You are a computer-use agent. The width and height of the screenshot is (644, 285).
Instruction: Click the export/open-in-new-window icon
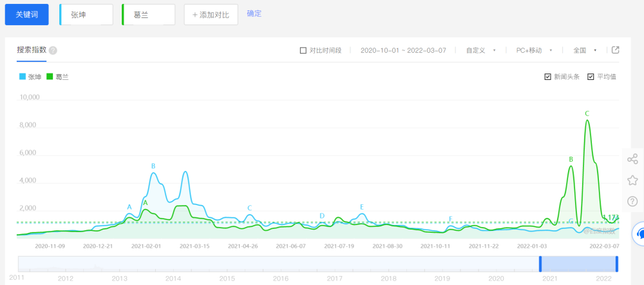coord(615,50)
